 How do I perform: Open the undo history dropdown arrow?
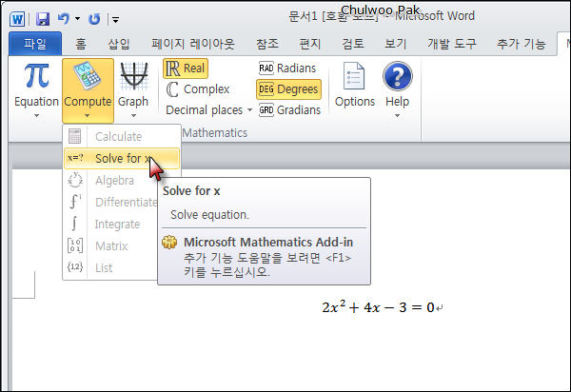pos(78,18)
